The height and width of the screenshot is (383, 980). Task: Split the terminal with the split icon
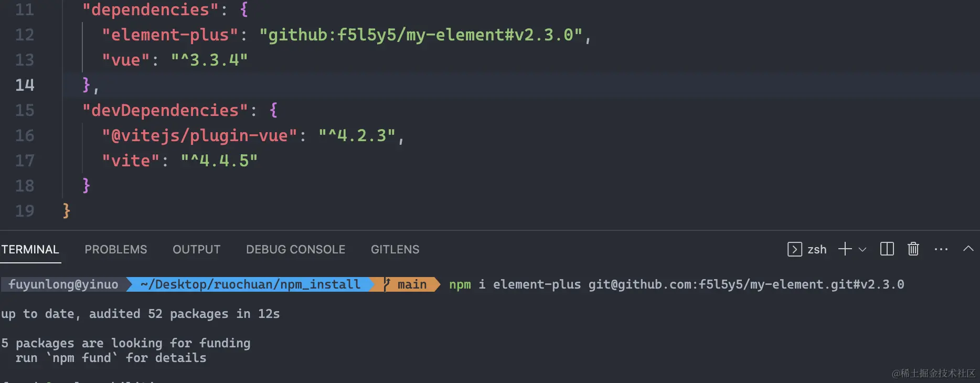[x=887, y=249]
